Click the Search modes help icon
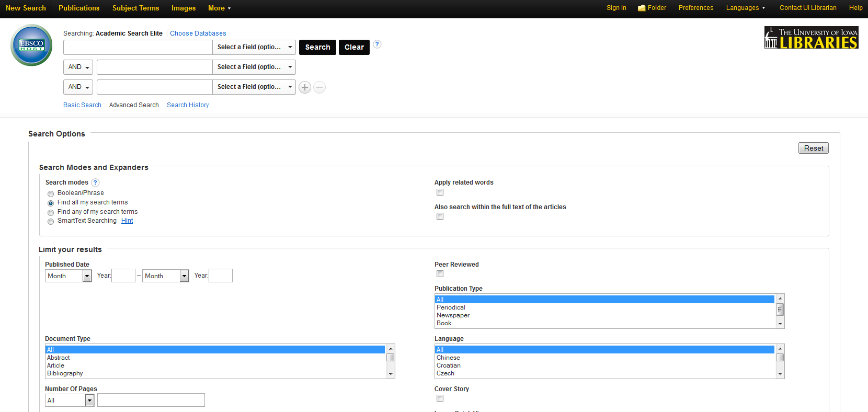The image size is (868, 412). tap(95, 182)
